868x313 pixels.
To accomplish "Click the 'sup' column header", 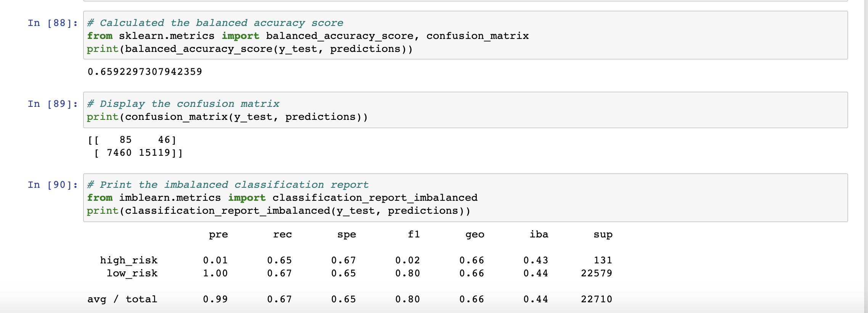I will point(603,235).
